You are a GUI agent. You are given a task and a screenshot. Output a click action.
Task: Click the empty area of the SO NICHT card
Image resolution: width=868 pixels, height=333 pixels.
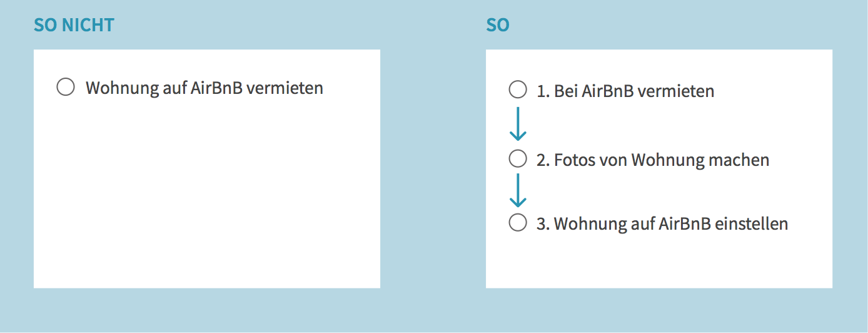point(206,200)
